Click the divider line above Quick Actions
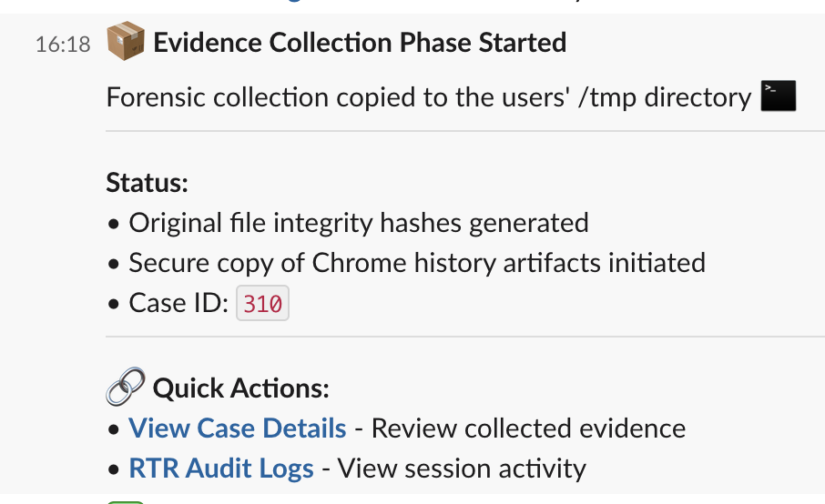 (465, 336)
